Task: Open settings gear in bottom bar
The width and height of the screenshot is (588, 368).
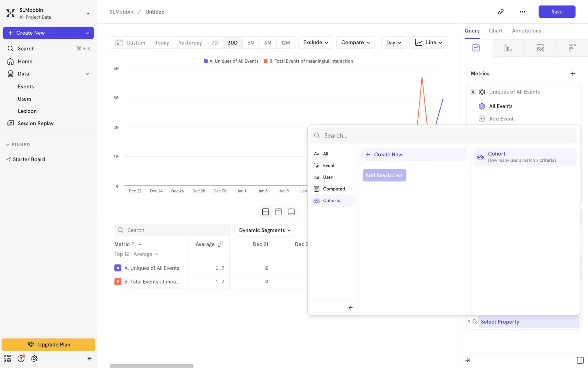Action: point(34,358)
